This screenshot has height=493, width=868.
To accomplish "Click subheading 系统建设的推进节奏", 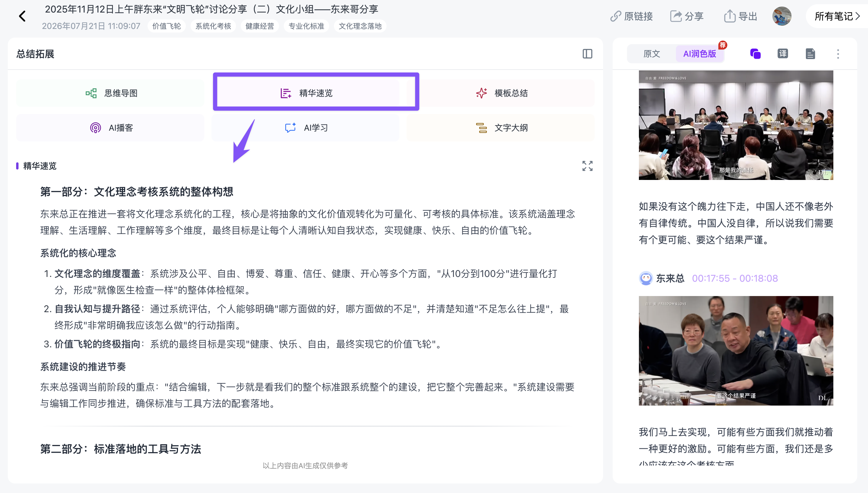I will (x=83, y=367).
